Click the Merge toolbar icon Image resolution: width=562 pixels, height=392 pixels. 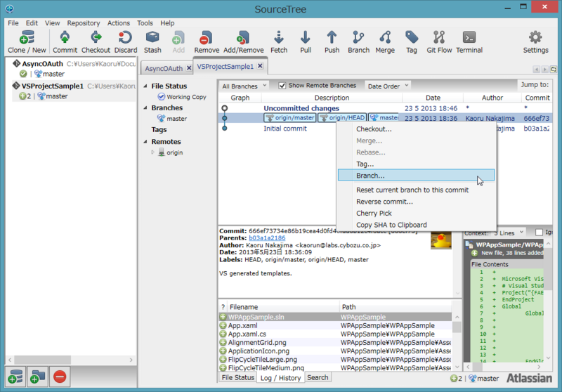click(x=385, y=42)
